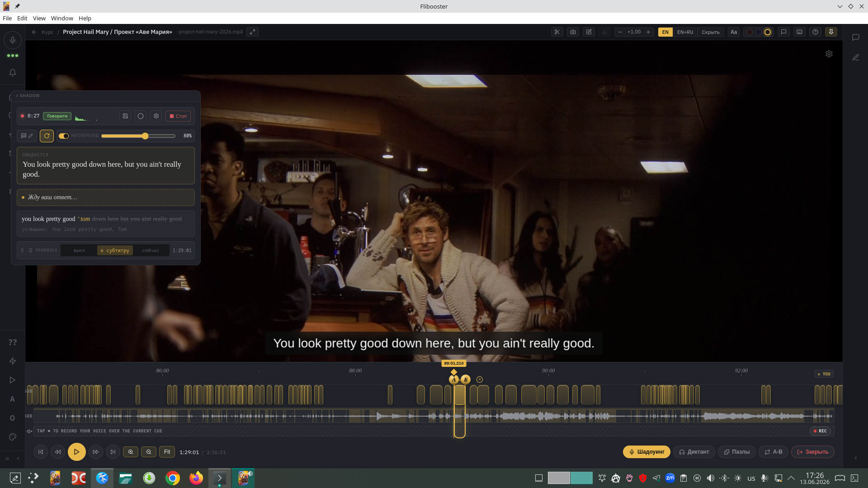Viewport: 868px width, 488px height.
Task: Open notifications bell in the left sidebar
Action: point(13,73)
